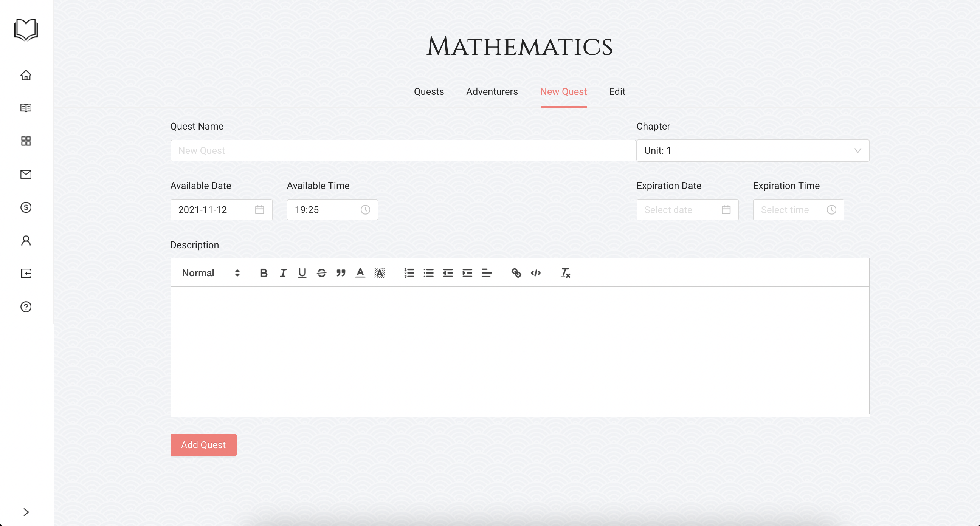Toggle italic formatting in description
Image resolution: width=980 pixels, height=526 pixels.
(x=283, y=273)
